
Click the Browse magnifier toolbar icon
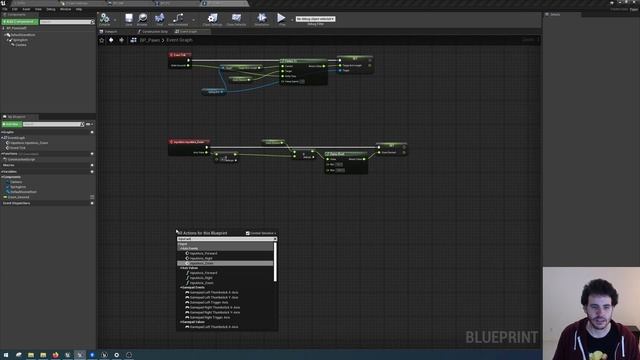tap(142, 18)
